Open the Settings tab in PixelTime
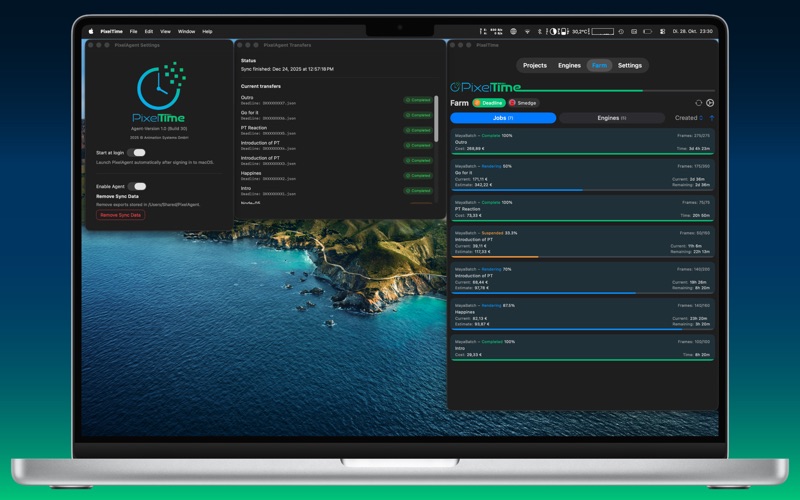Viewport: 800px width, 500px height. click(x=630, y=65)
